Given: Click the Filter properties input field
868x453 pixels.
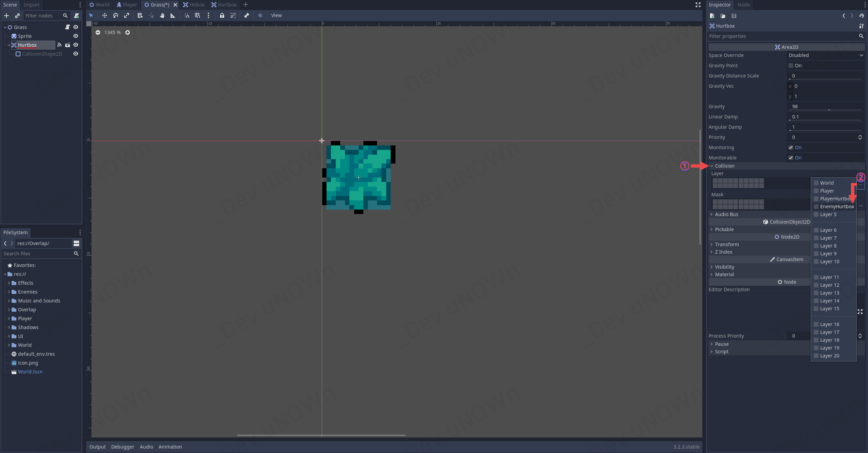Looking at the screenshot, I should (x=781, y=36).
